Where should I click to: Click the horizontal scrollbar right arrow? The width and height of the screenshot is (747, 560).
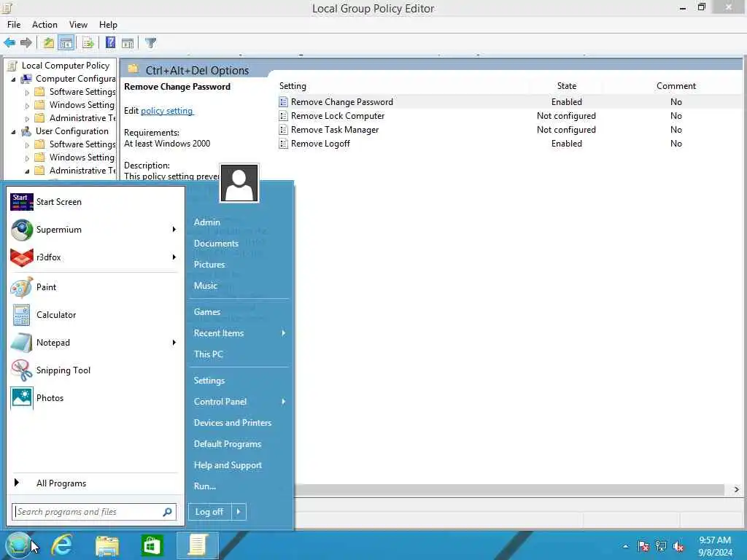737,489
